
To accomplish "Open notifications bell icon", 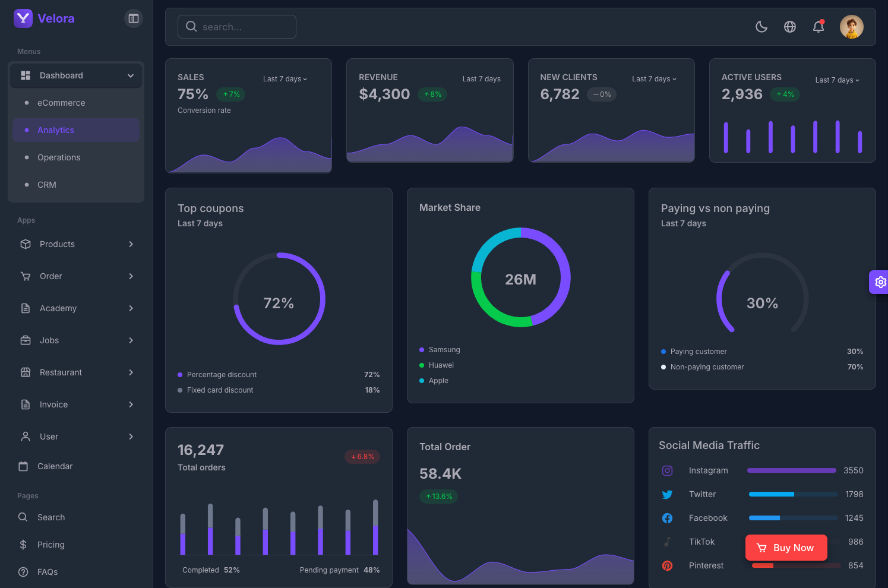I will pyautogui.click(x=818, y=27).
